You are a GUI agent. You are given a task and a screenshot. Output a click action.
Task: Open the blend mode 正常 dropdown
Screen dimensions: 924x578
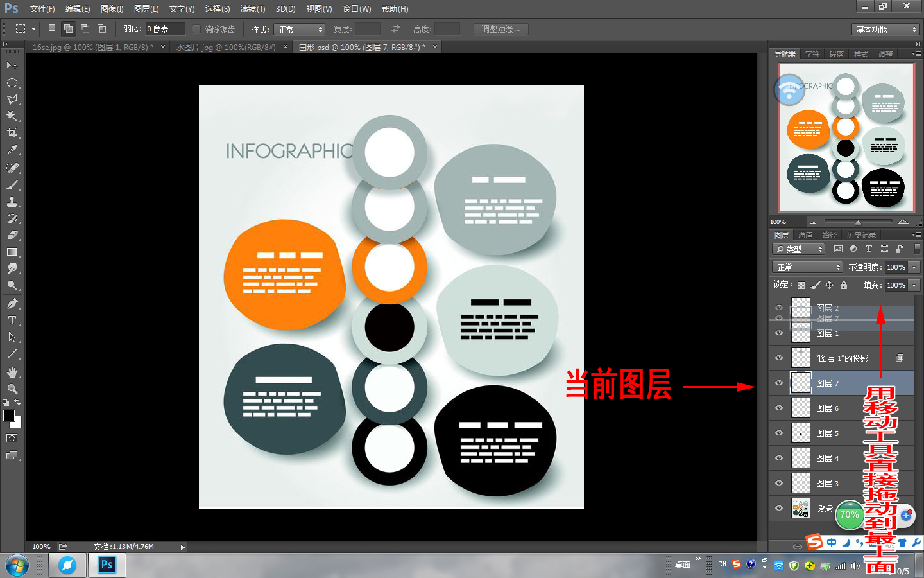pyautogui.click(x=807, y=267)
